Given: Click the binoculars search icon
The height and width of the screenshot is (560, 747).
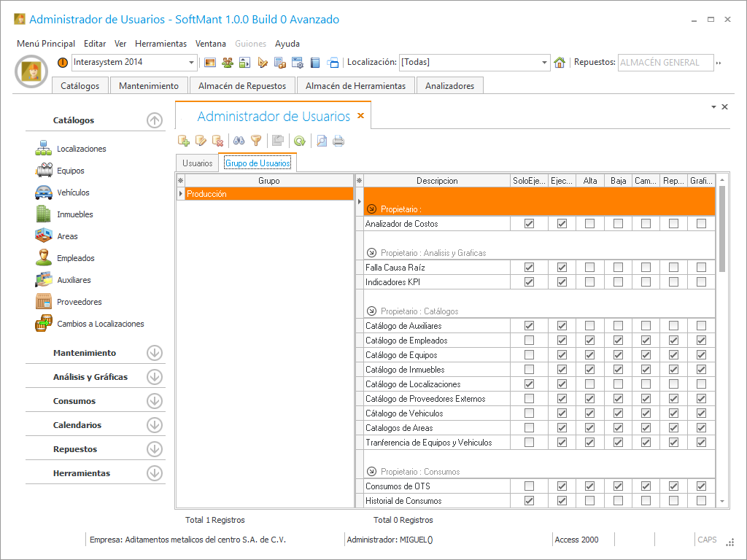Looking at the screenshot, I should click(239, 141).
